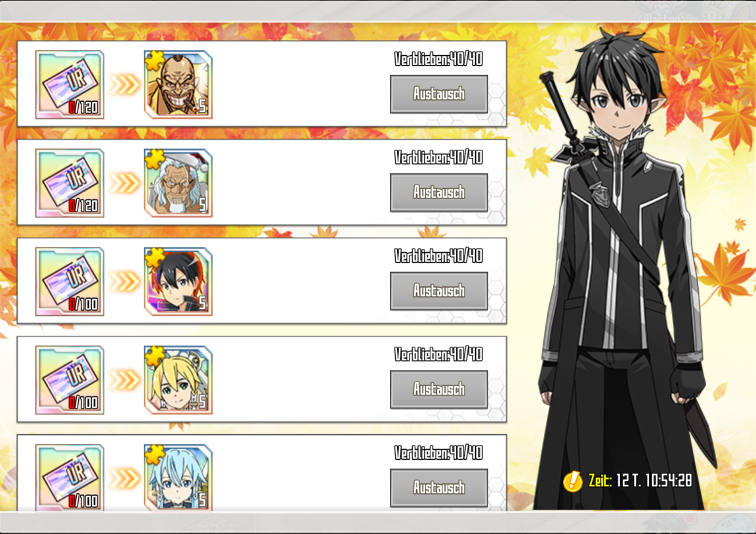This screenshot has width=756, height=534.
Task: Select the blonde girl character fragment icon
Action: tap(178, 380)
